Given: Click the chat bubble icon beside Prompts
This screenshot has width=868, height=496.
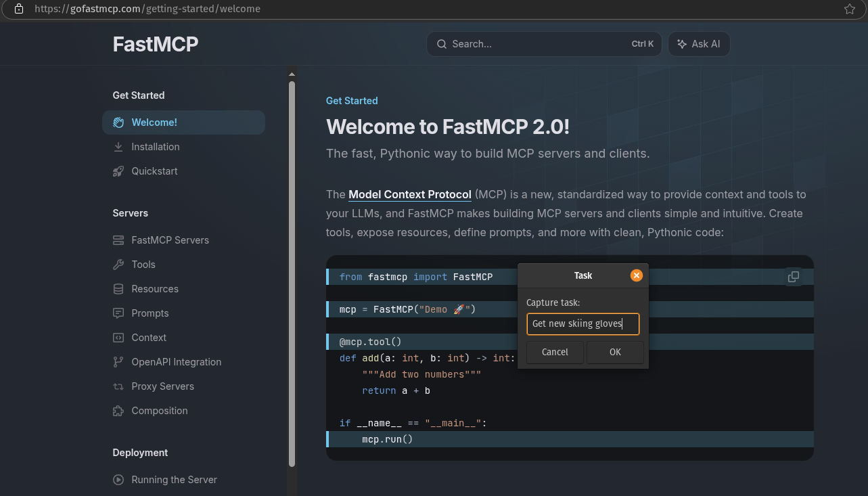Looking at the screenshot, I should (118, 313).
